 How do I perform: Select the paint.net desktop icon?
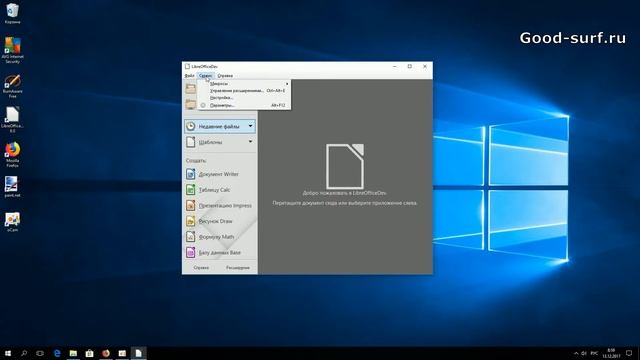(12, 187)
